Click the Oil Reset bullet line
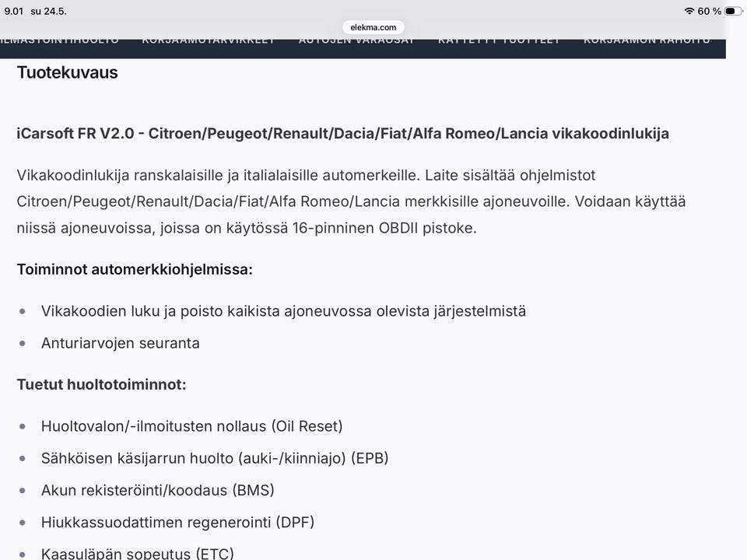747x560 pixels. (x=191, y=425)
